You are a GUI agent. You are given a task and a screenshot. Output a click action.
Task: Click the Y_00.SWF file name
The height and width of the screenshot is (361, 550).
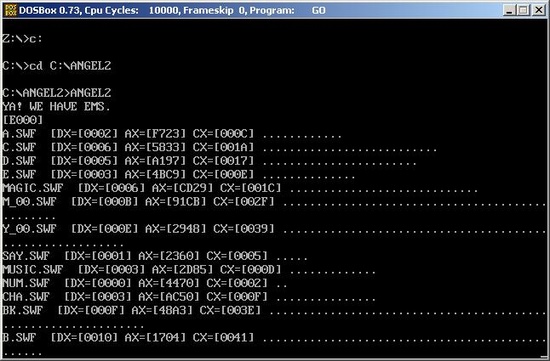tap(29, 229)
